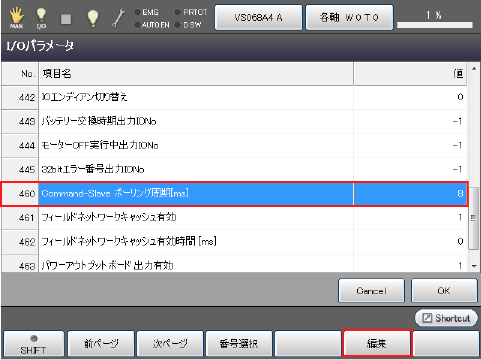Select row 445 32bitエラー番号出力
The width and height of the screenshot is (481, 360).
pos(234,169)
